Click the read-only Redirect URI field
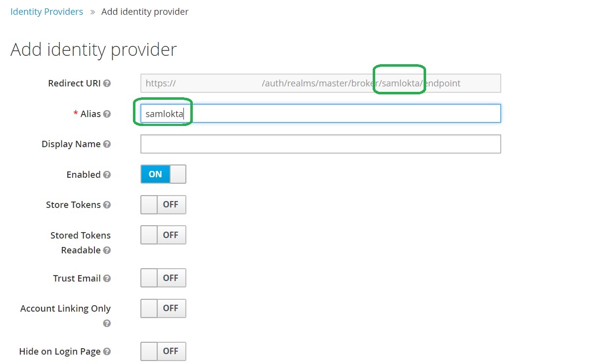609x364 pixels. 320,83
